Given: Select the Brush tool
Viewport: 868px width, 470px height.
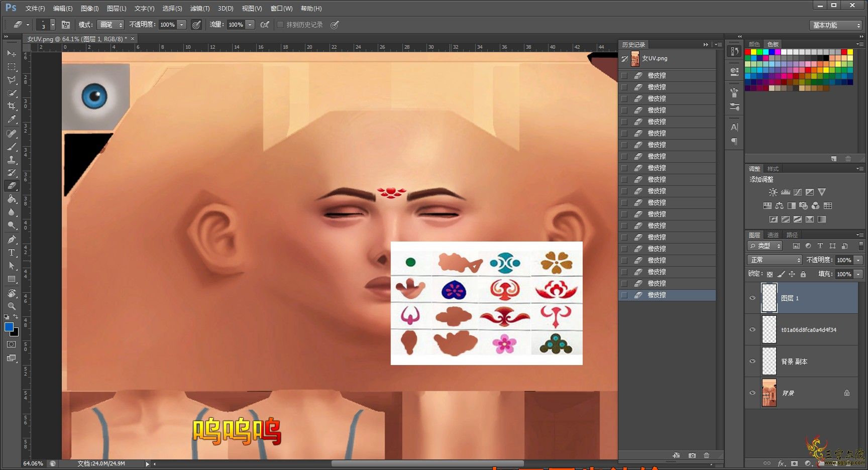Looking at the screenshot, I should tap(12, 147).
